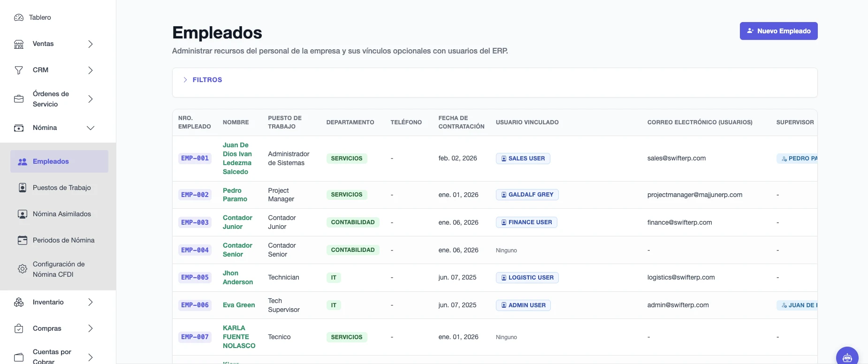Click the EMP-007 employee number badge
868x364 pixels.
(195, 337)
